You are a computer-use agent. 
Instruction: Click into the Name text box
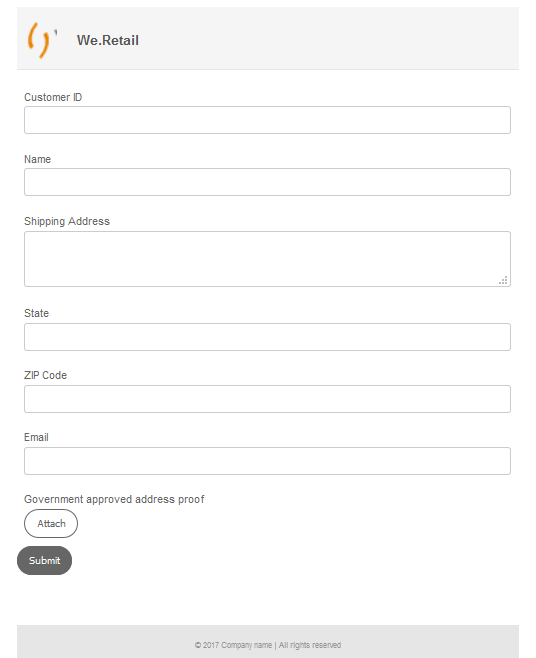pyautogui.click(x=267, y=182)
